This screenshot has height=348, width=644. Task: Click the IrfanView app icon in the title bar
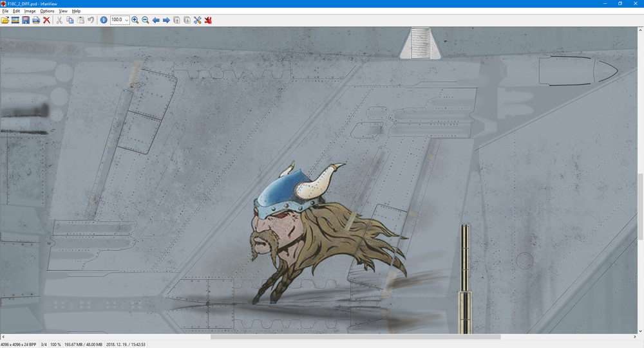[x=4, y=4]
